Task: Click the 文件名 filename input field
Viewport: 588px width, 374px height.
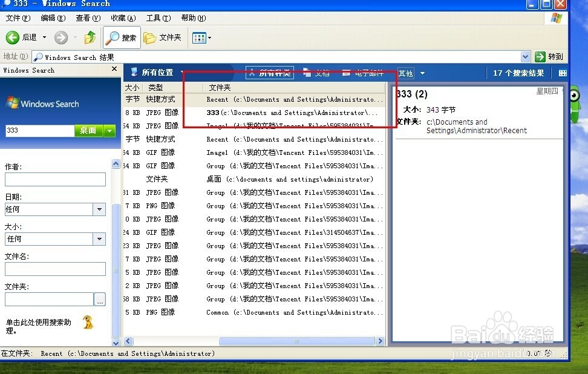Action: click(x=55, y=269)
